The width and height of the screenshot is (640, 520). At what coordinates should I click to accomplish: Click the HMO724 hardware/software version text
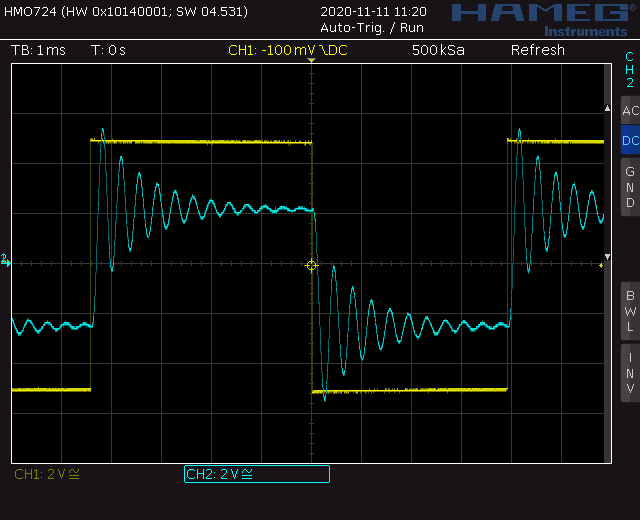126,11
